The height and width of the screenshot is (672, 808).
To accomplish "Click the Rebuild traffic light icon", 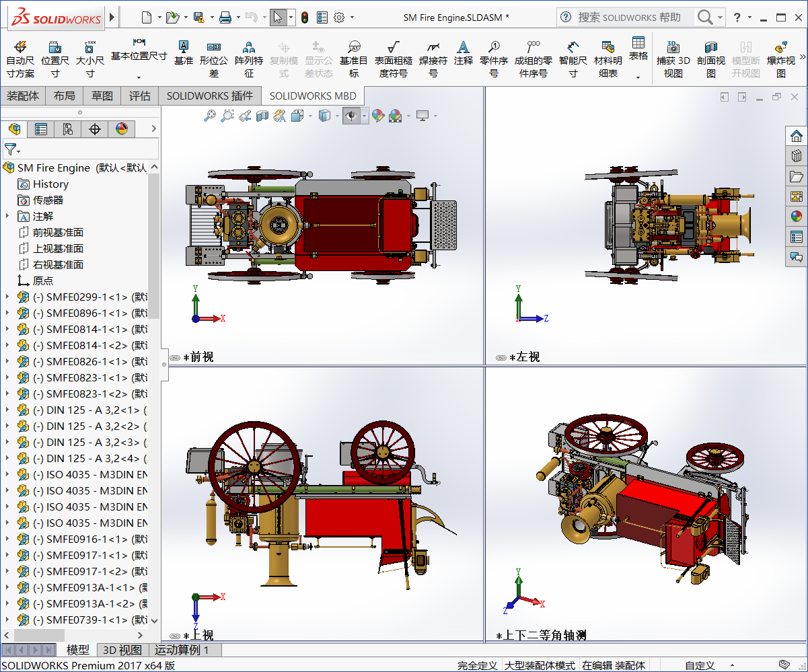I will coord(305,17).
